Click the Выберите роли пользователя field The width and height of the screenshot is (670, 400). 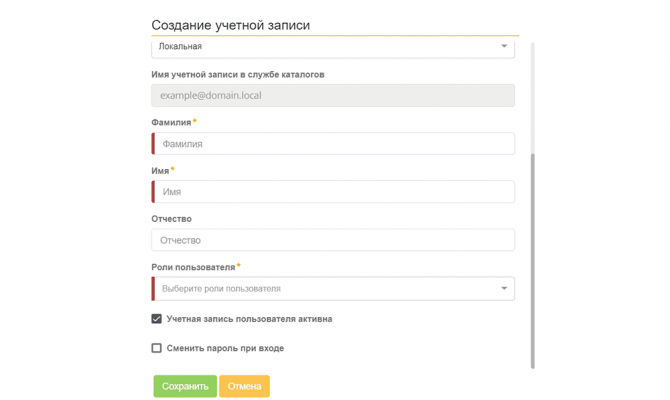(x=320, y=289)
